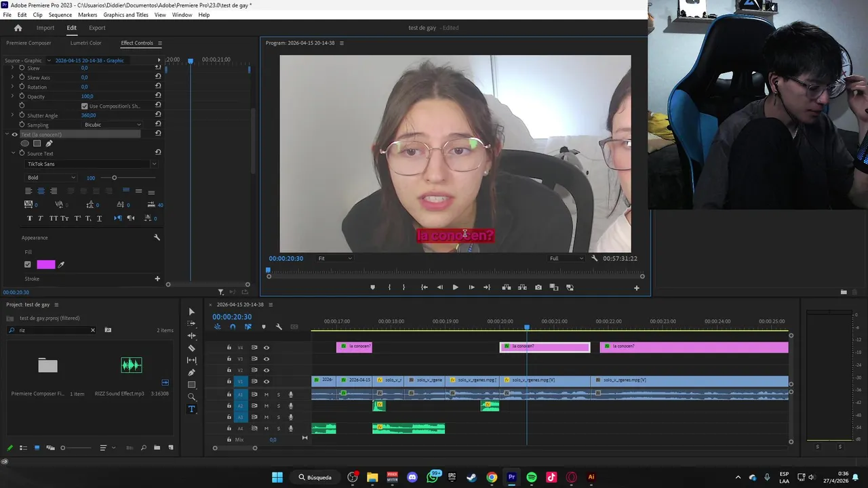Open Program Monitor wrench settings

point(595,258)
